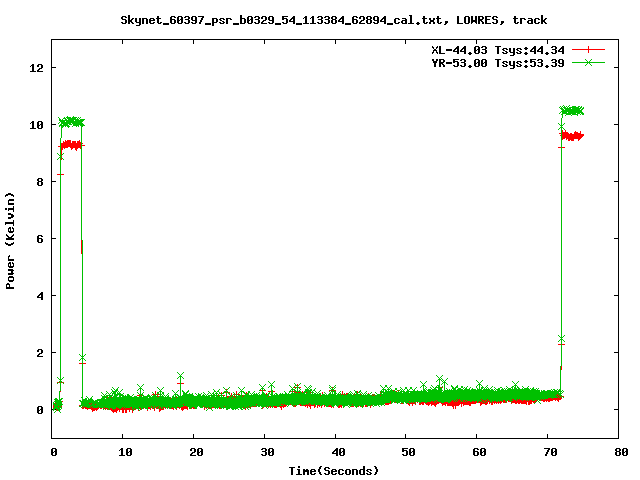Click the red calibration plateau near 72 seconds
640x480 pixels.
point(572,136)
